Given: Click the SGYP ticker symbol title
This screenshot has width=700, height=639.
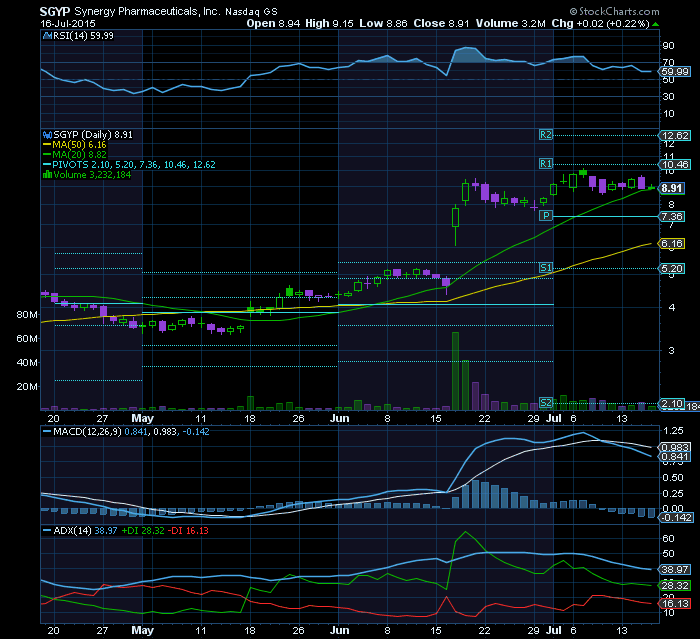Looking at the screenshot, I should coord(55,11).
